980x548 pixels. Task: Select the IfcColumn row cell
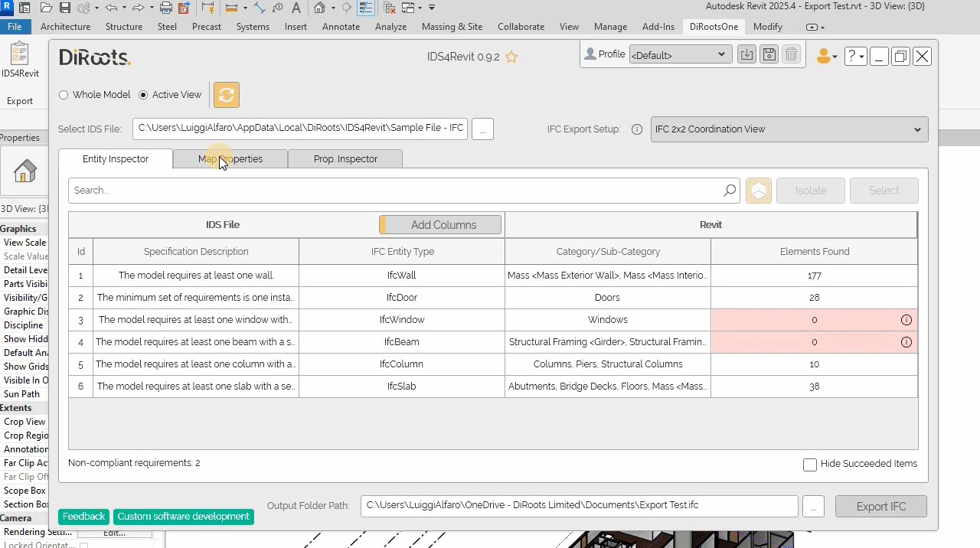pos(402,364)
